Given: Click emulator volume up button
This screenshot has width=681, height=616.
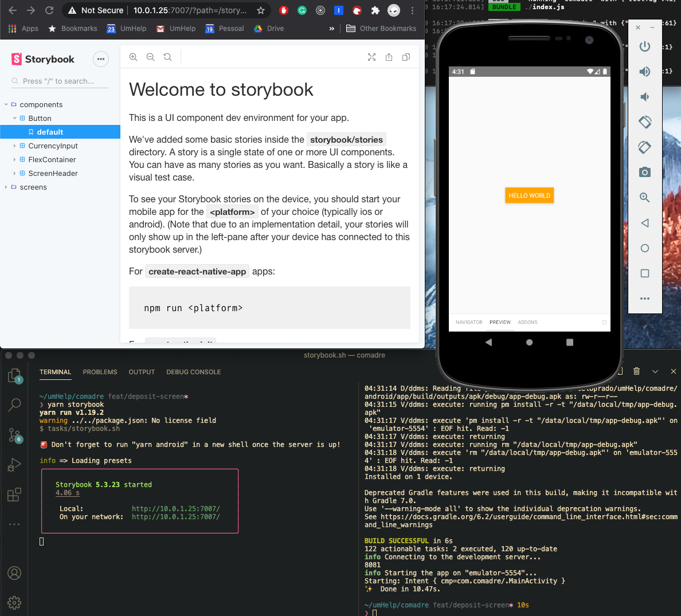Looking at the screenshot, I should pyautogui.click(x=645, y=71).
